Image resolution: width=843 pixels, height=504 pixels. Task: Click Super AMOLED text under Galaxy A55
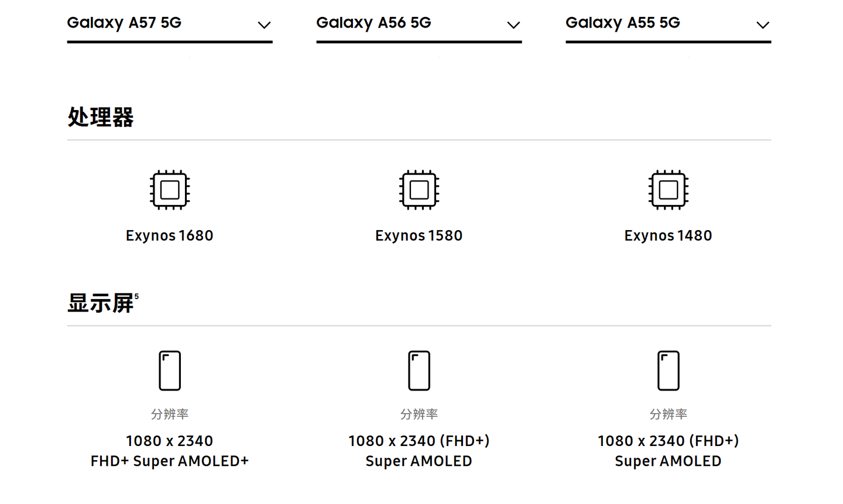coord(669,461)
